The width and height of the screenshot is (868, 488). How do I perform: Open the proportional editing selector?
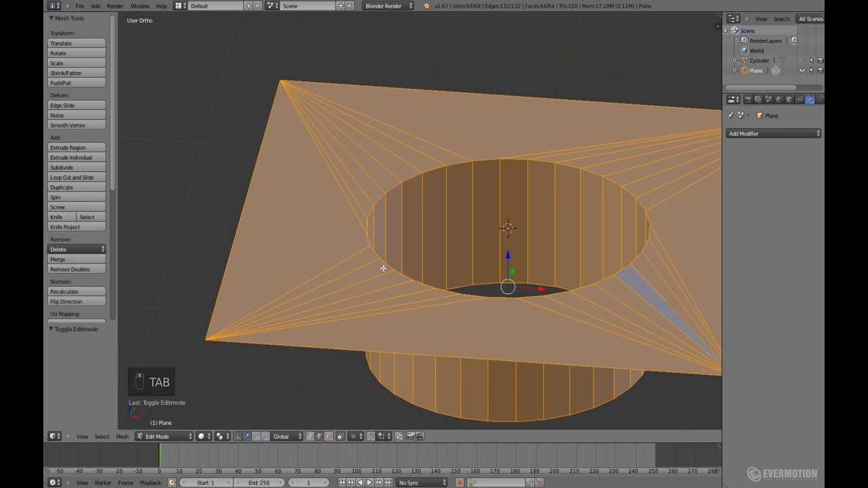[x=355, y=436]
